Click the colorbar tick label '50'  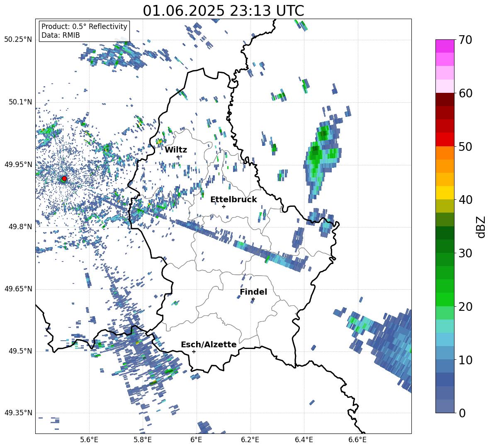(x=465, y=147)
